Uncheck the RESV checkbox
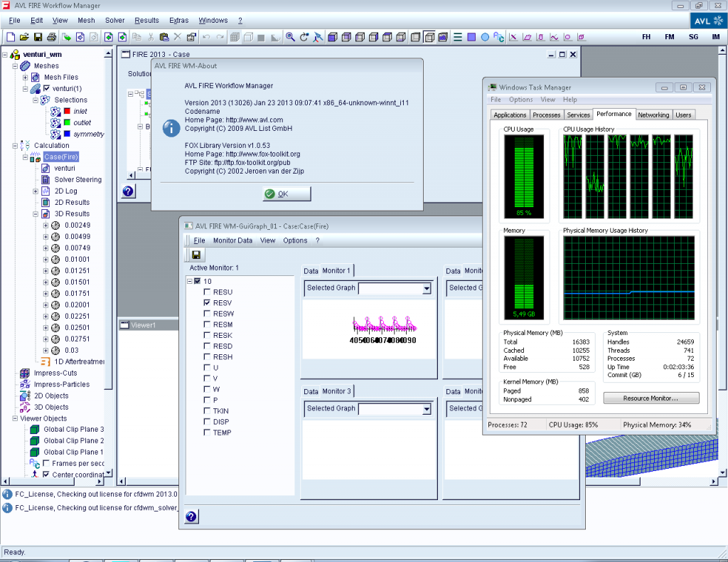 click(207, 303)
